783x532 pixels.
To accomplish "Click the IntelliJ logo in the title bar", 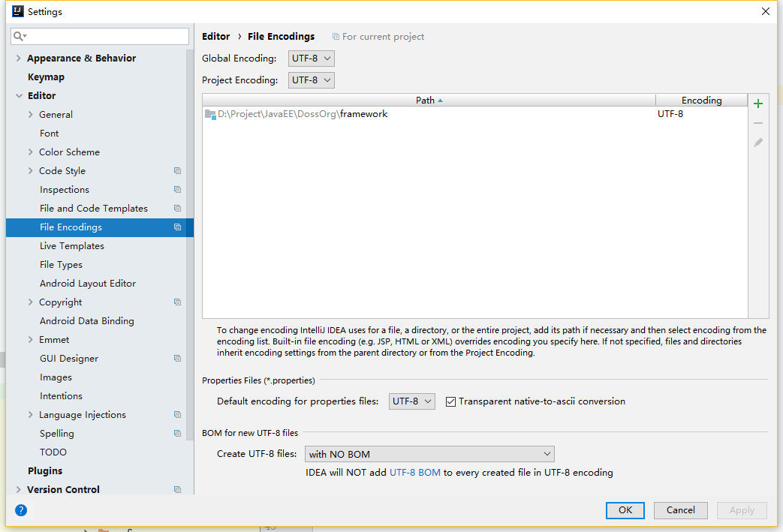I will click(18, 11).
